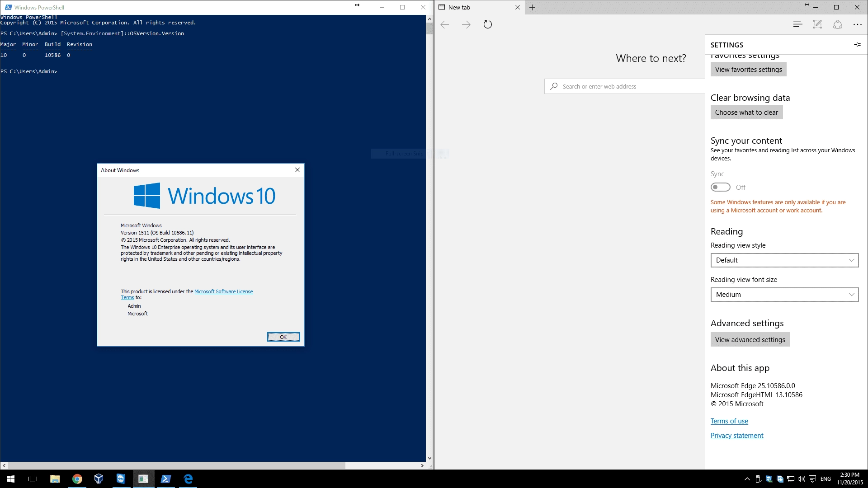Viewport: 868px width, 488px height.
Task: Click the TeamViewer tray icon
Action: [769, 479]
